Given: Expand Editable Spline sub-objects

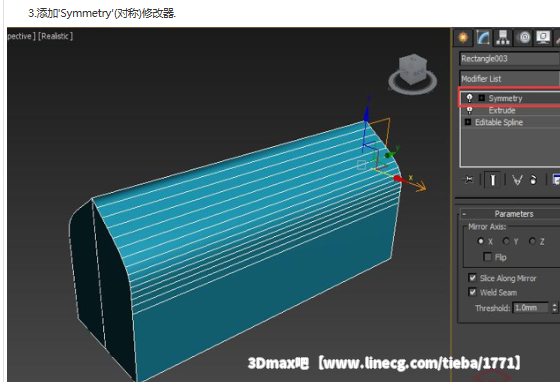Looking at the screenshot, I should [x=468, y=122].
